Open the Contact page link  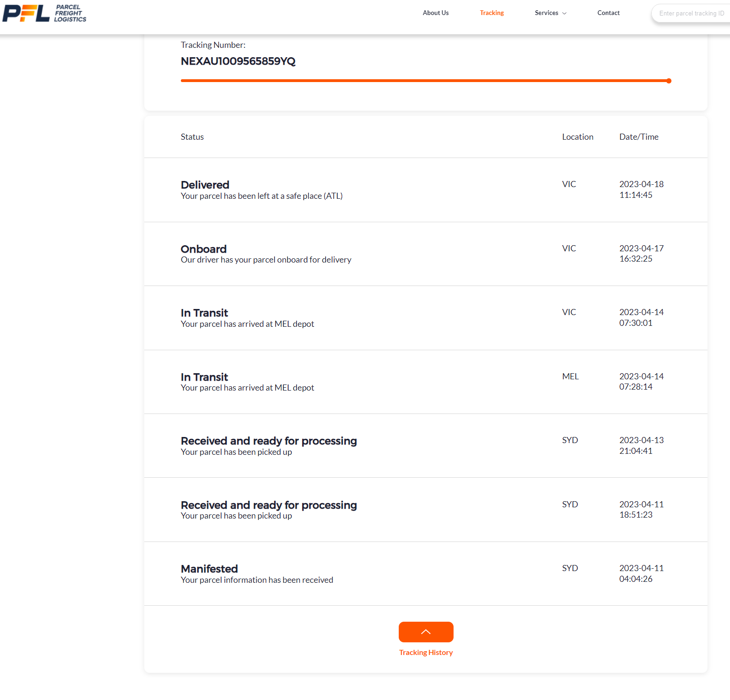[608, 13]
